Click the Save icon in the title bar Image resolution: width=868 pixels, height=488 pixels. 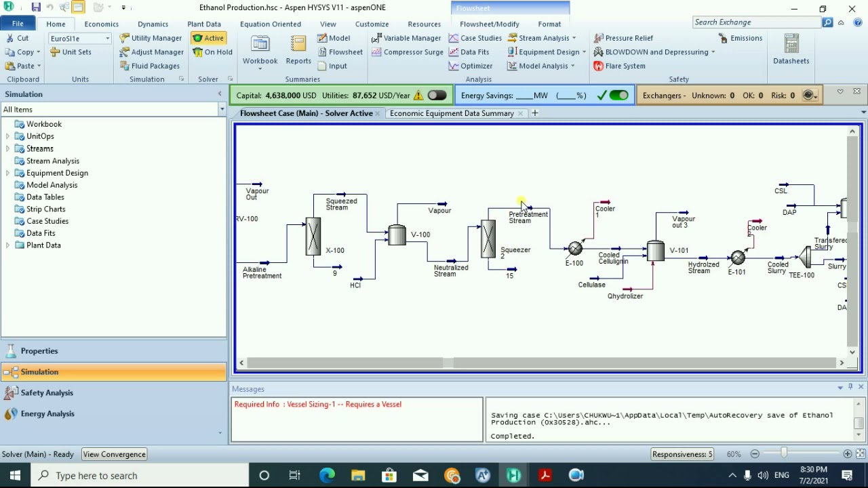(35, 7)
